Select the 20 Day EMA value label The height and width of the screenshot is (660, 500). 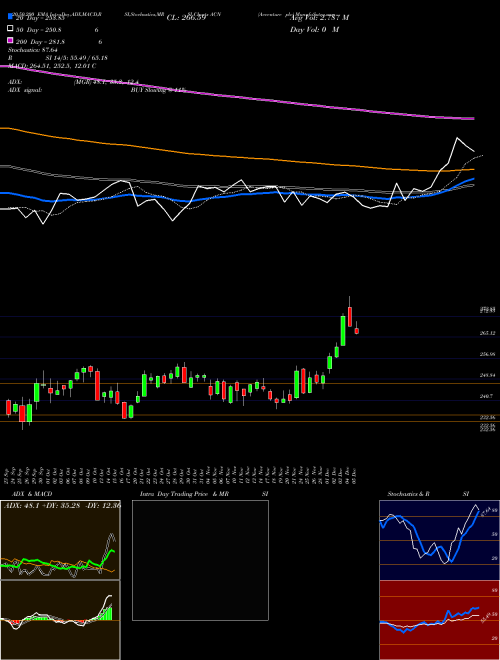click(x=40, y=18)
